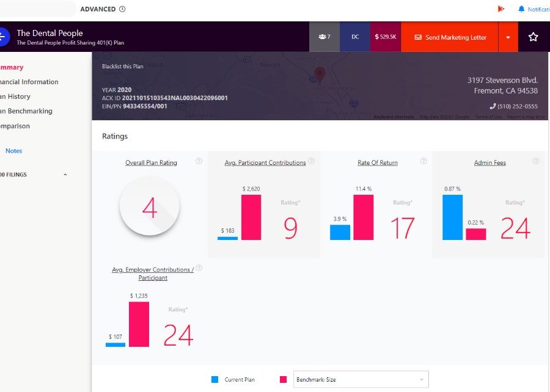This screenshot has height=392, width=550.
Task: Open the Benchmark: Size dropdown
Action: (361, 380)
